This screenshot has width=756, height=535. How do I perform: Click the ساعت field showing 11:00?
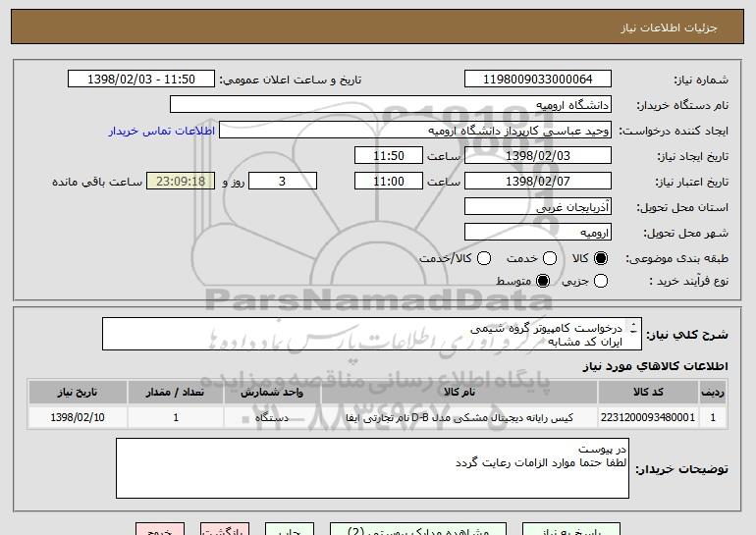[389, 182]
